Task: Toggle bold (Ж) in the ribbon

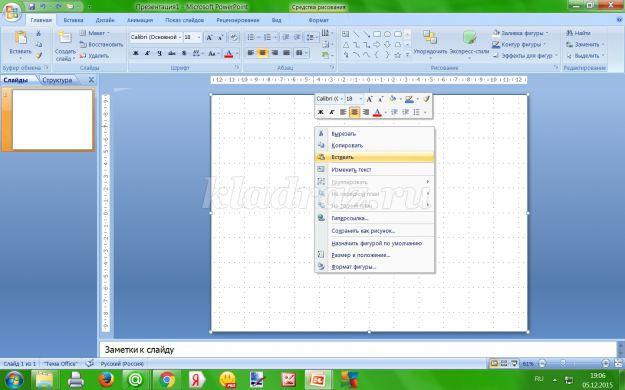Action: pyautogui.click(x=136, y=53)
